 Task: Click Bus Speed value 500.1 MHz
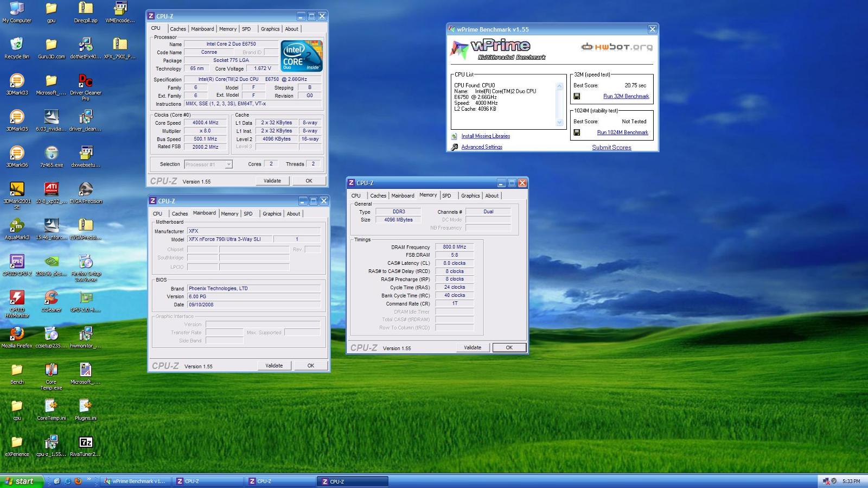tap(205, 139)
